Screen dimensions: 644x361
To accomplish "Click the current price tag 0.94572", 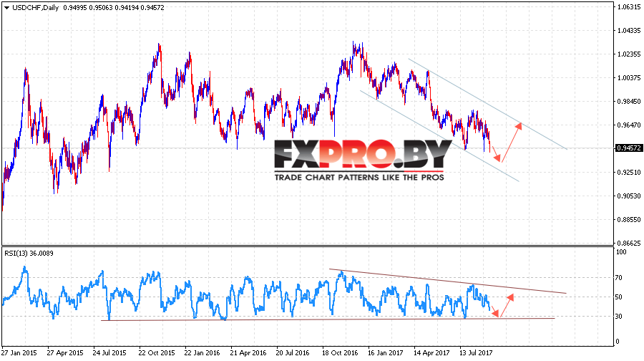I will click(x=628, y=148).
